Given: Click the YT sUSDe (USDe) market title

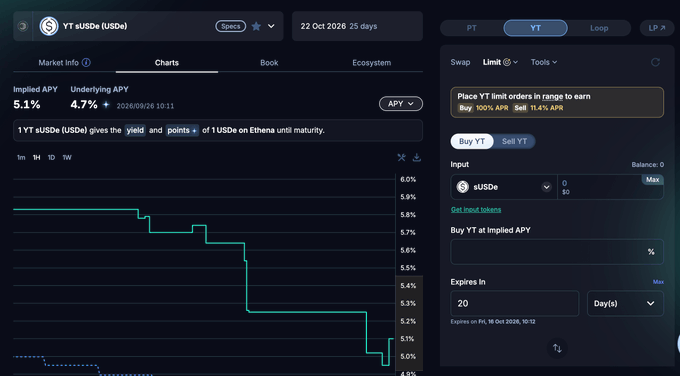Looking at the screenshot, I should (x=95, y=26).
